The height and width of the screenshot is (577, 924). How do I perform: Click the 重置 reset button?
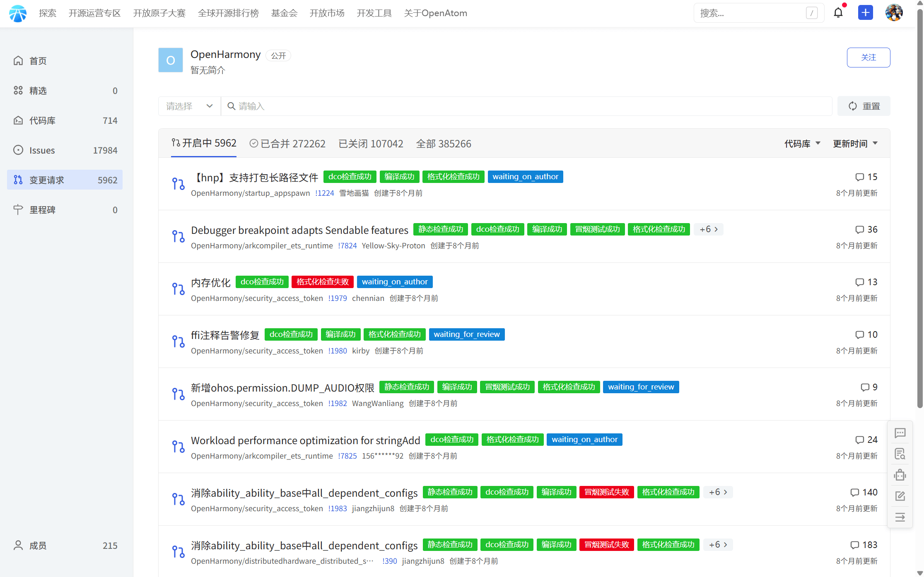[864, 106]
